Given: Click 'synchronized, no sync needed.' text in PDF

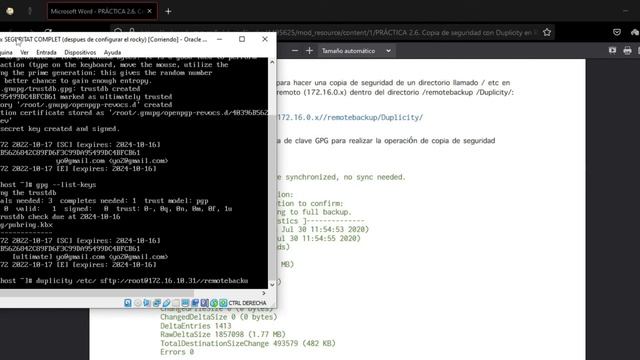Looking at the screenshot, I should point(345,177).
